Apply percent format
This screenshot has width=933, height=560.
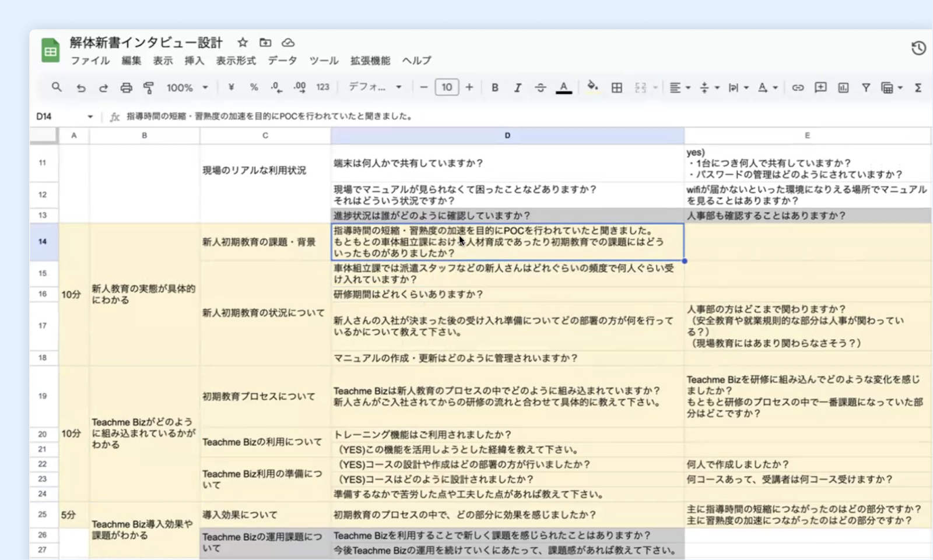click(254, 87)
